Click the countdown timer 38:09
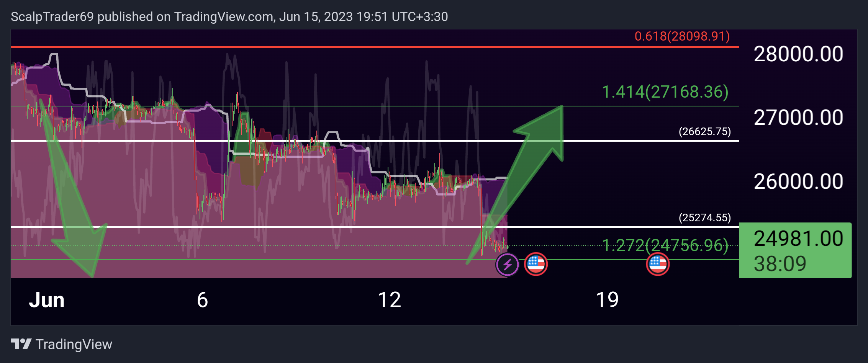868x363 pixels. coord(780,264)
